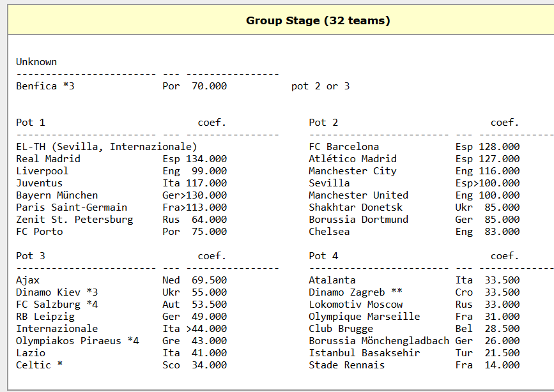Select Stade Rennais' 14.000 coefficient
The width and height of the screenshot is (554, 392).
(502, 365)
